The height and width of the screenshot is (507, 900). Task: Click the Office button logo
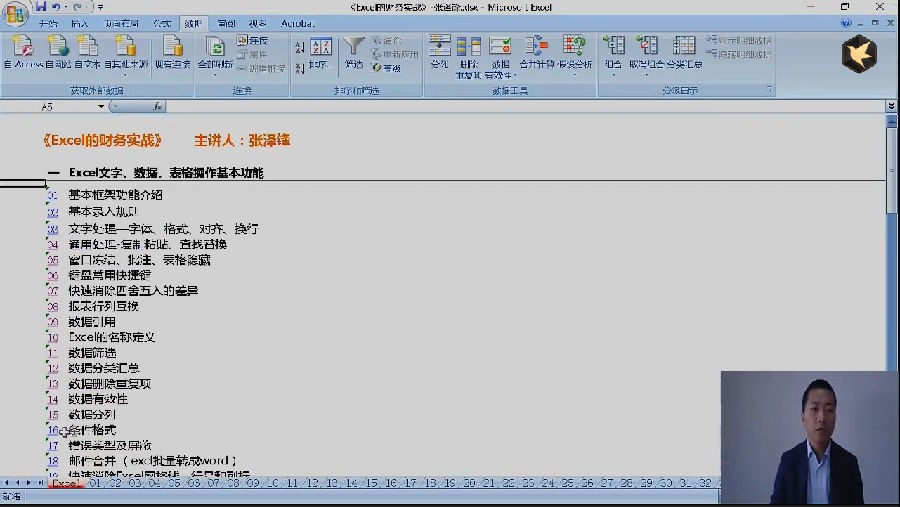15,14
